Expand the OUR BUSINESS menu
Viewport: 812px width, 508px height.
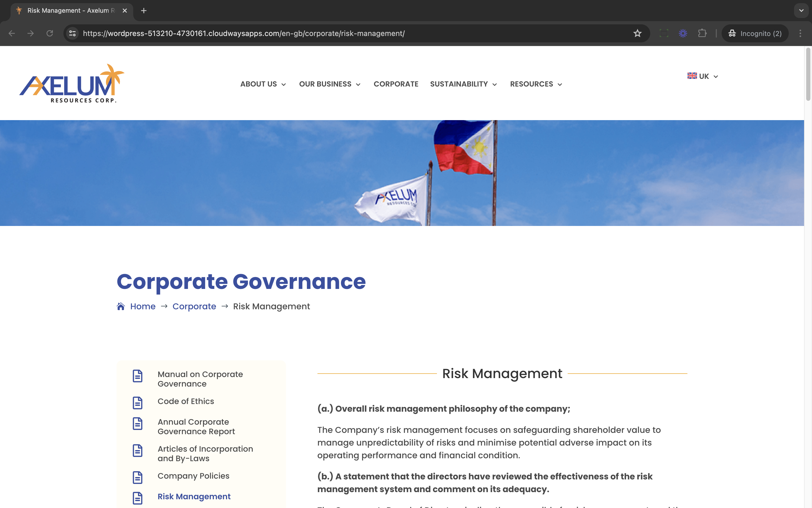click(x=330, y=84)
